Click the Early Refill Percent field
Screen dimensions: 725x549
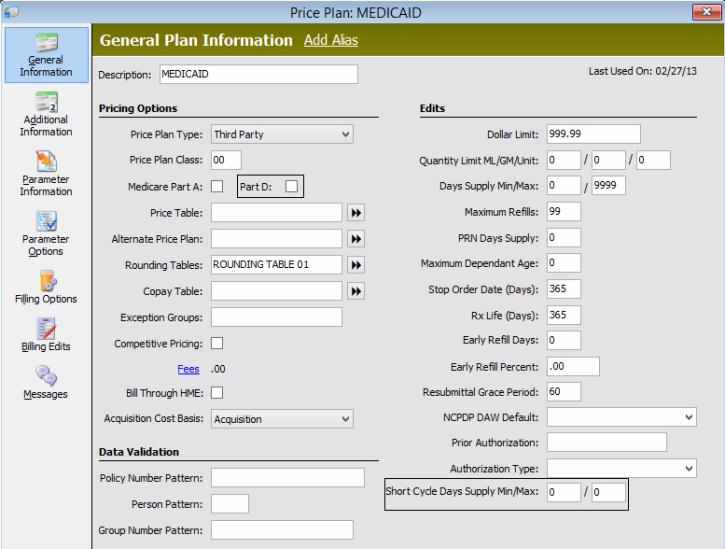tap(573, 366)
